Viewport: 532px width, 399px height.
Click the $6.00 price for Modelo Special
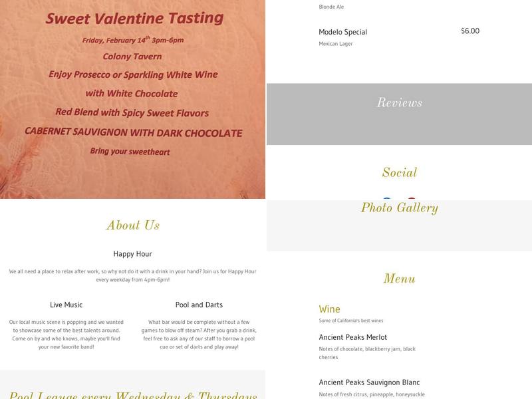coord(470,31)
